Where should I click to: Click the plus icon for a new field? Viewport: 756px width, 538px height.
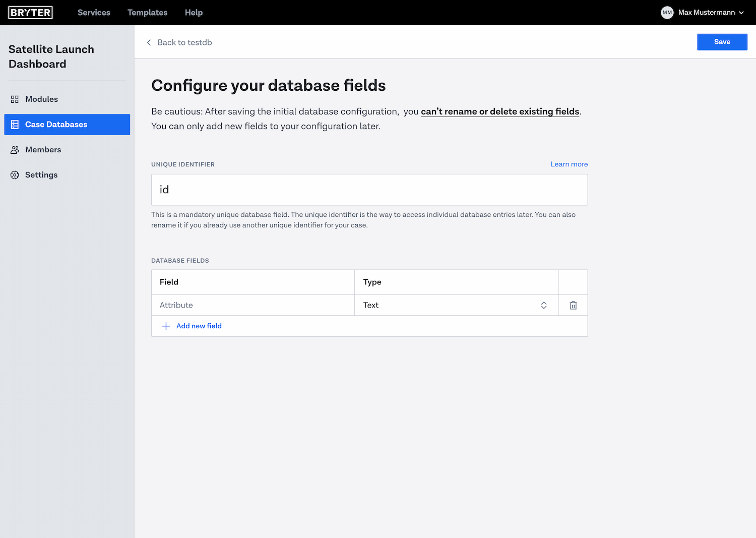tap(166, 326)
